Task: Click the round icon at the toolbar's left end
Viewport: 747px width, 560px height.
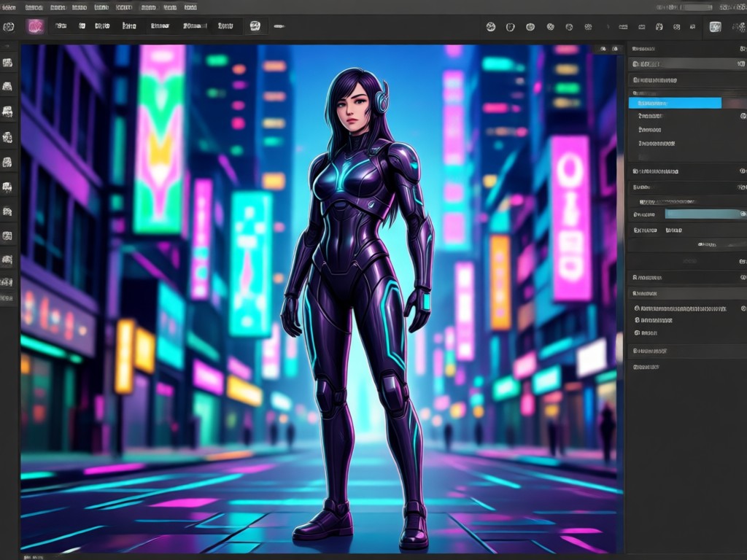Action: coord(9,27)
